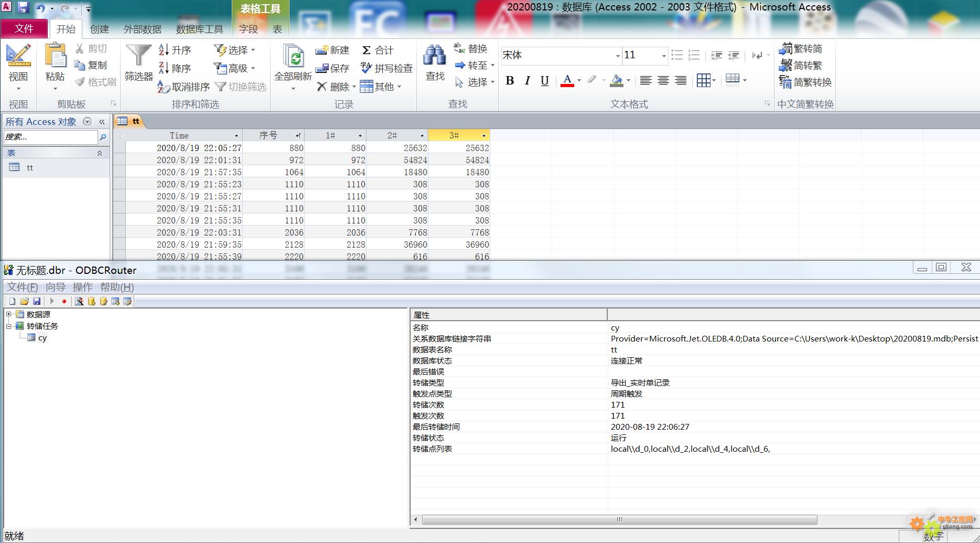
Task: Switch to the 外部数据 ribbon tab
Action: [x=143, y=29]
